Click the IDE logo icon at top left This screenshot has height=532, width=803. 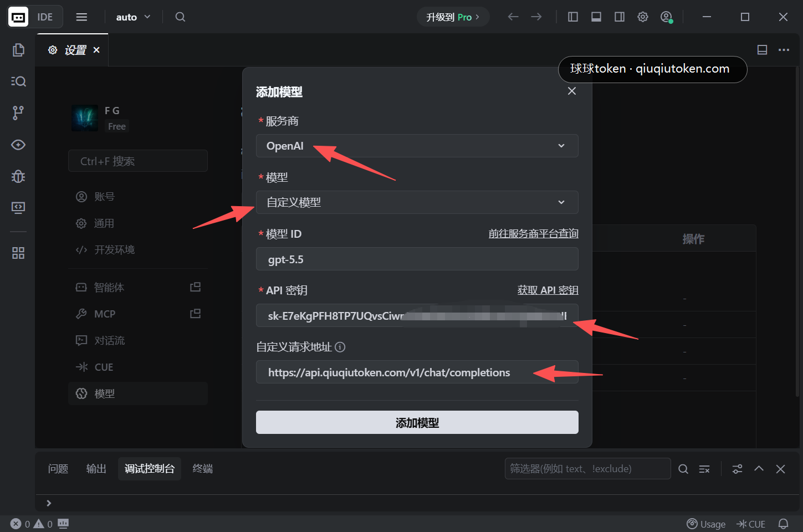[x=18, y=17]
